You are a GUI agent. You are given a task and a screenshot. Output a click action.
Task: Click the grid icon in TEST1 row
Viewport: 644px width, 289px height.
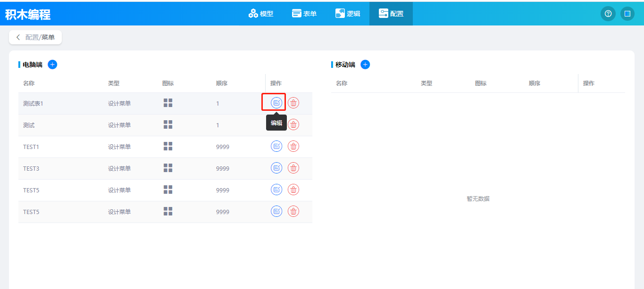click(x=168, y=146)
